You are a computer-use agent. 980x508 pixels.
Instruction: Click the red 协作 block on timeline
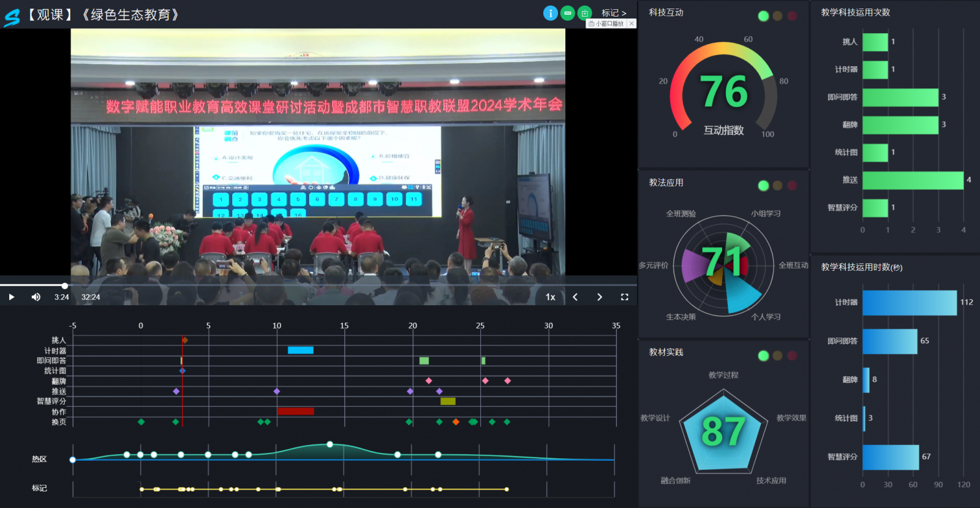[x=296, y=411]
